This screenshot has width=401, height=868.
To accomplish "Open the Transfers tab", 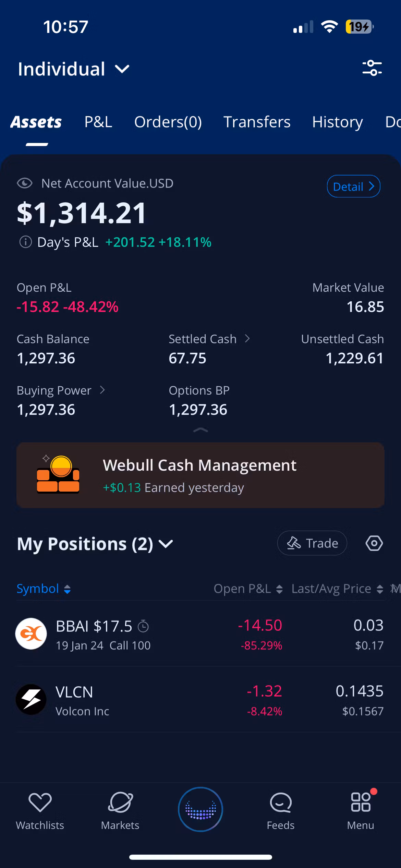I will (257, 122).
